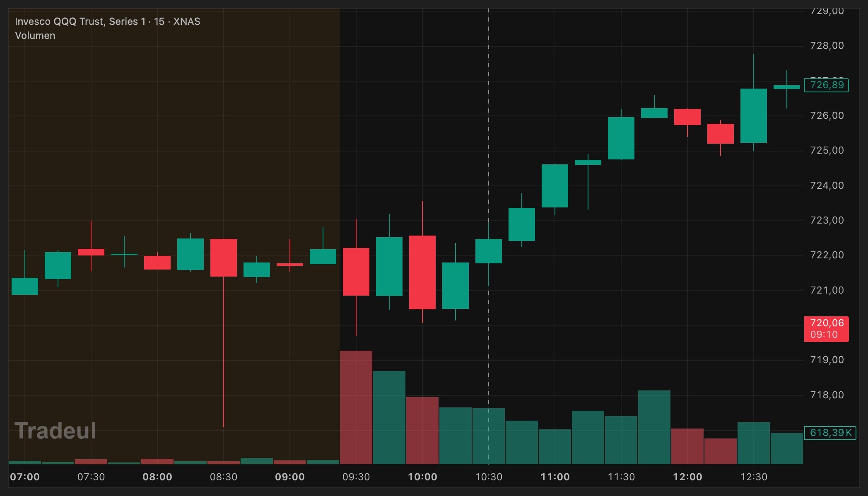Click the red crosshair price label 720,06
This screenshot has height=496, width=868.
826,329
